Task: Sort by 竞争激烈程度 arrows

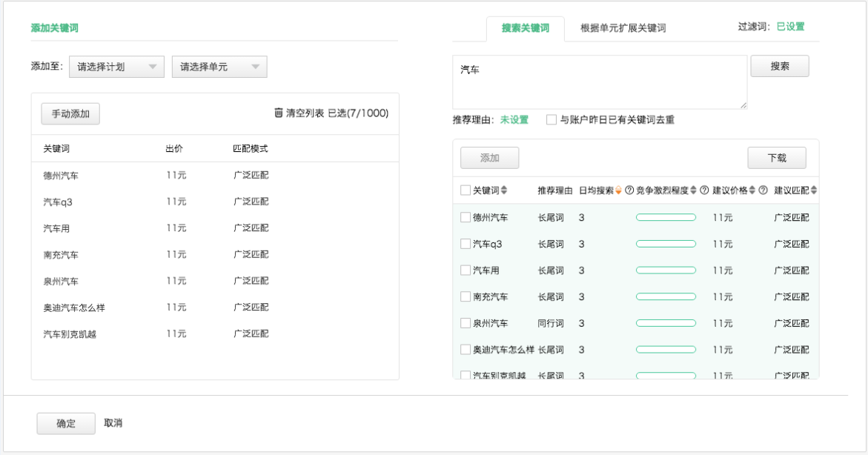Action: pyautogui.click(x=693, y=190)
